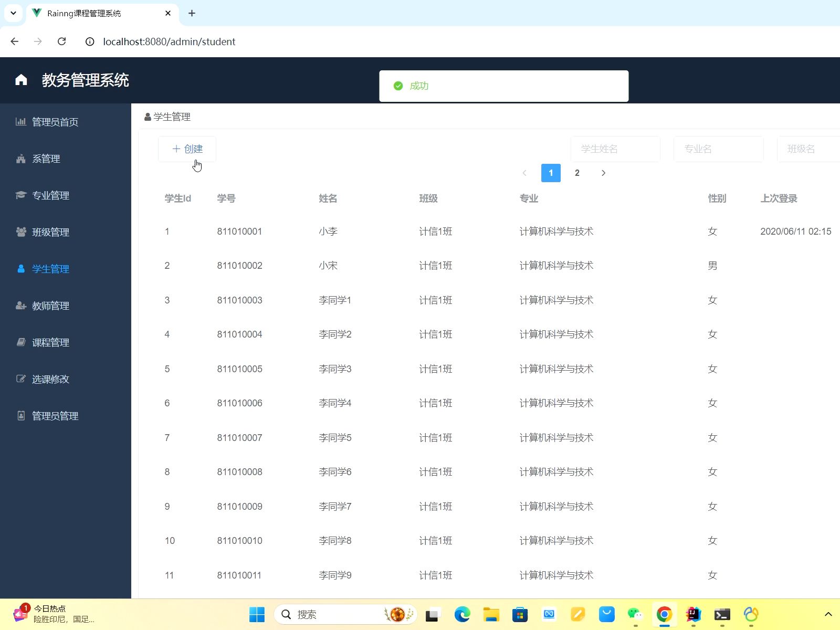Click the browser address bar URL
840x630 pixels.
[x=169, y=41]
